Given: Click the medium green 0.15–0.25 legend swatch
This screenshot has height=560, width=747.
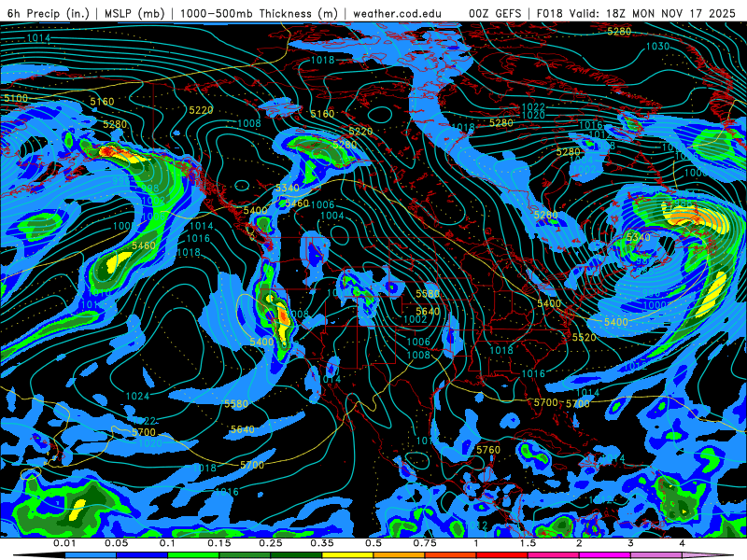Looking at the screenshot, I should tap(245, 555).
